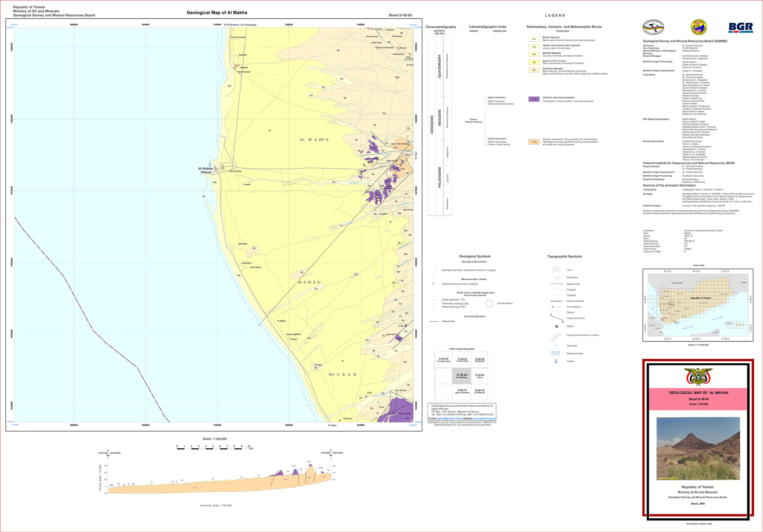Click the purple N-Qb volcanic legend swatch
Image resolution: width=763 pixels, height=532 pixels.
pos(534,99)
